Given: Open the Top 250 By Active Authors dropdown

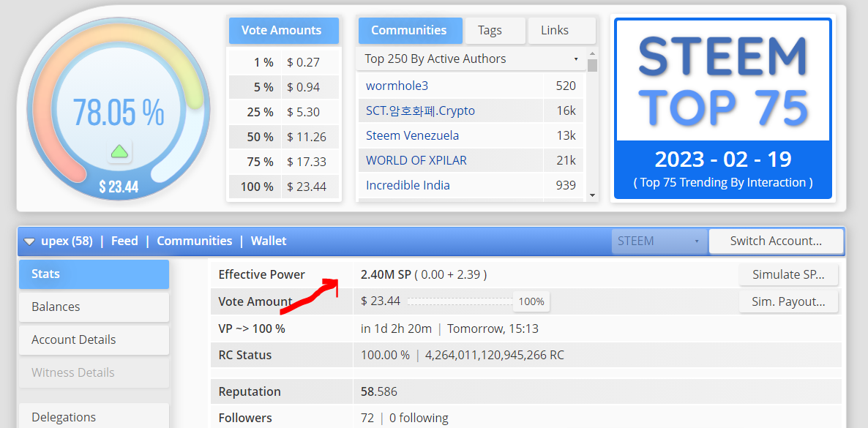Looking at the screenshot, I should (471, 59).
